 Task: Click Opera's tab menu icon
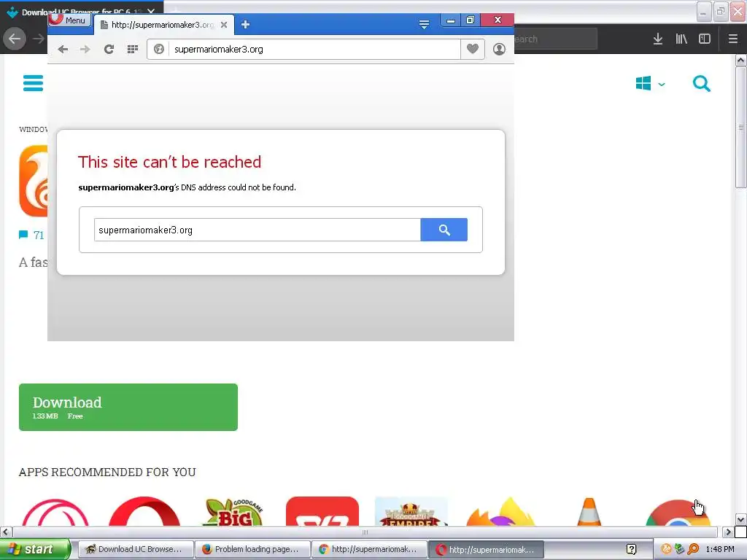[x=424, y=24]
